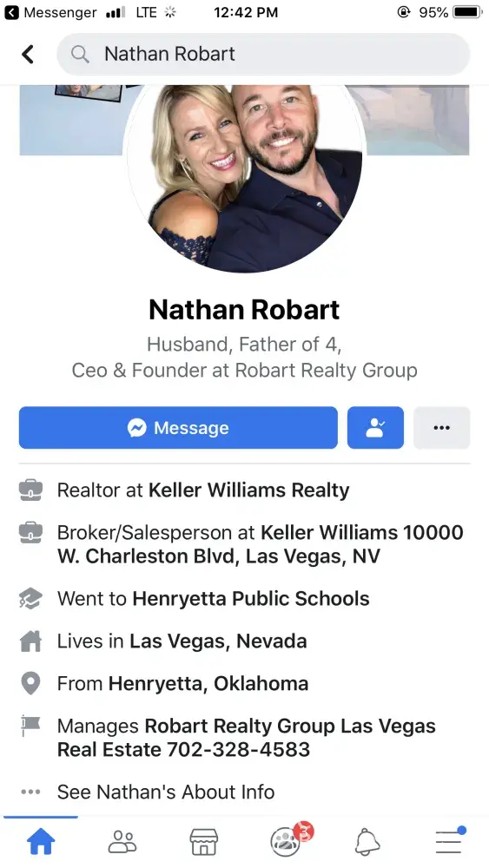This screenshot has height=868, width=489.
Task: Tap the back arrow beside search
Action: coord(28,54)
